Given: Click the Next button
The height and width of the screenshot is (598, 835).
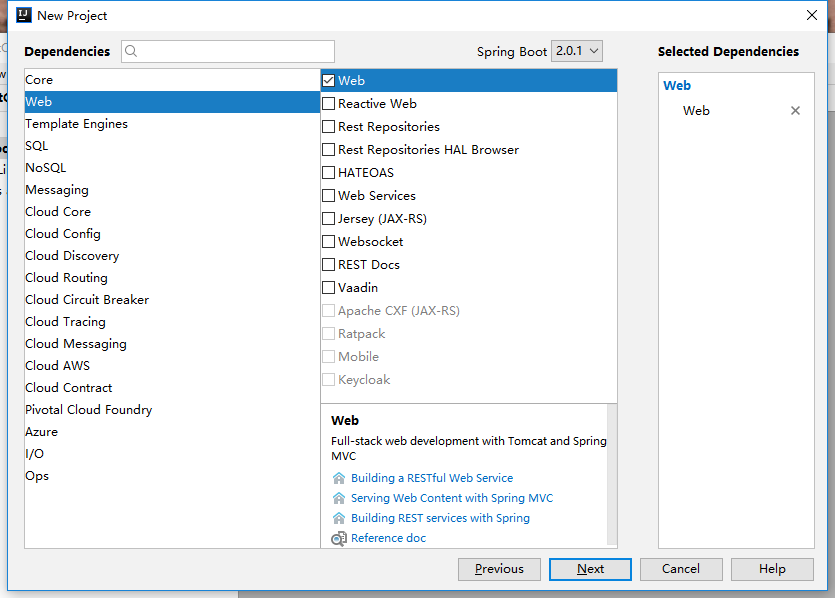Looking at the screenshot, I should [590, 569].
